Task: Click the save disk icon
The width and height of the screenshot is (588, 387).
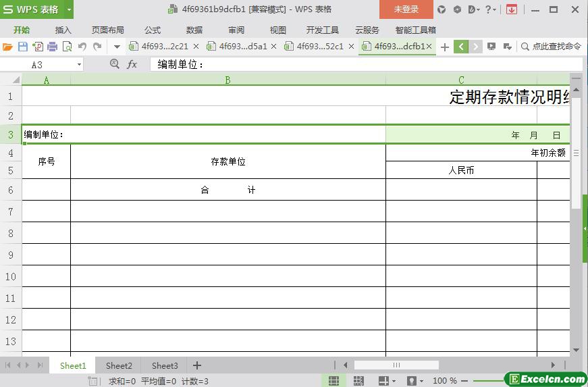Action: pyautogui.click(x=22, y=47)
